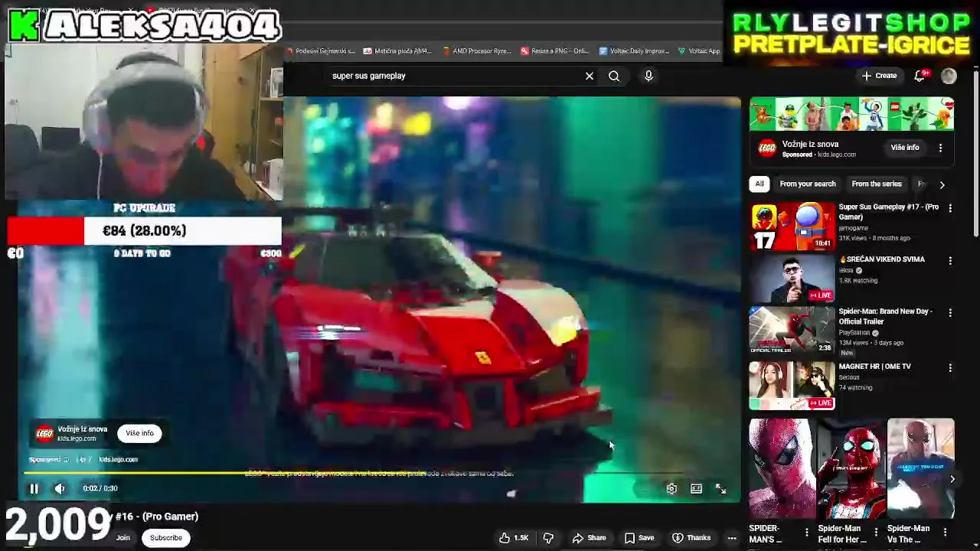Open options for 'Spider-Man Vs The' short
The width and height of the screenshot is (980, 551).
coord(944,532)
